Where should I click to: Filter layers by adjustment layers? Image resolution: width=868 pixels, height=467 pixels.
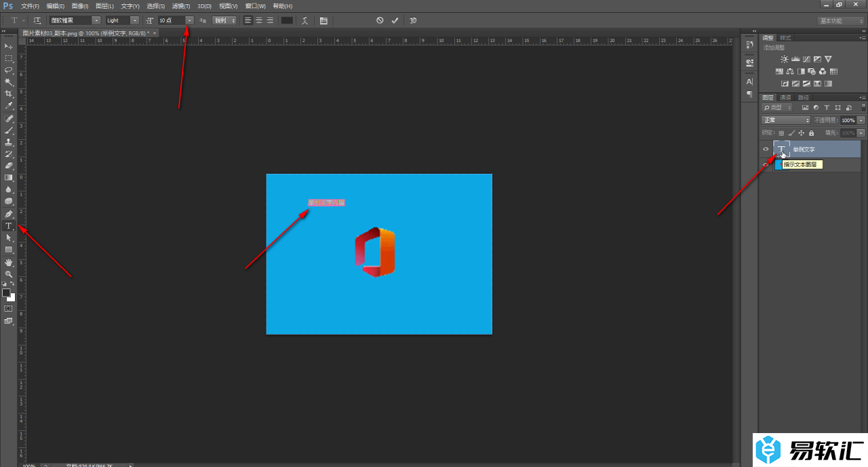(x=816, y=108)
